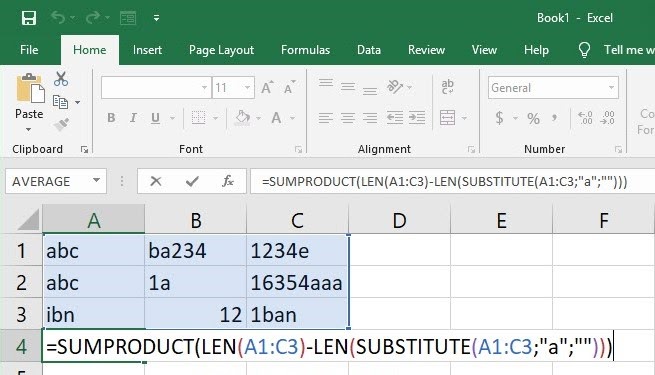Image resolution: width=655 pixels, height=375 pixels.
Task: Switch to the Review tab
Action: (427, 50)
